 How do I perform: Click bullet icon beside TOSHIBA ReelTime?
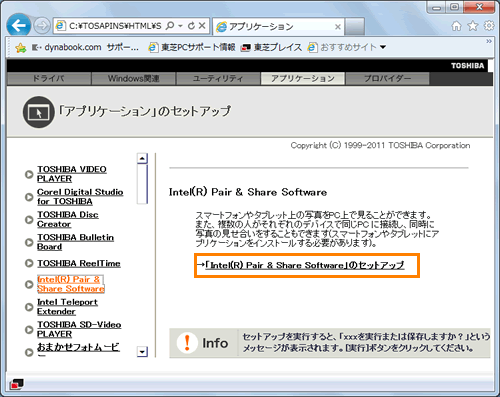[x=29, y=263]
